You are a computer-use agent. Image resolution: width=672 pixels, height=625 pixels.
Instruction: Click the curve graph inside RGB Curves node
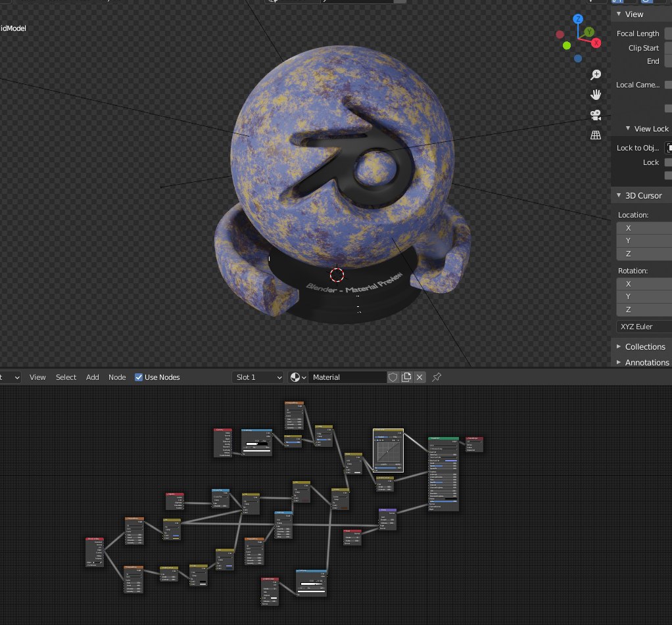coord(388,452)
